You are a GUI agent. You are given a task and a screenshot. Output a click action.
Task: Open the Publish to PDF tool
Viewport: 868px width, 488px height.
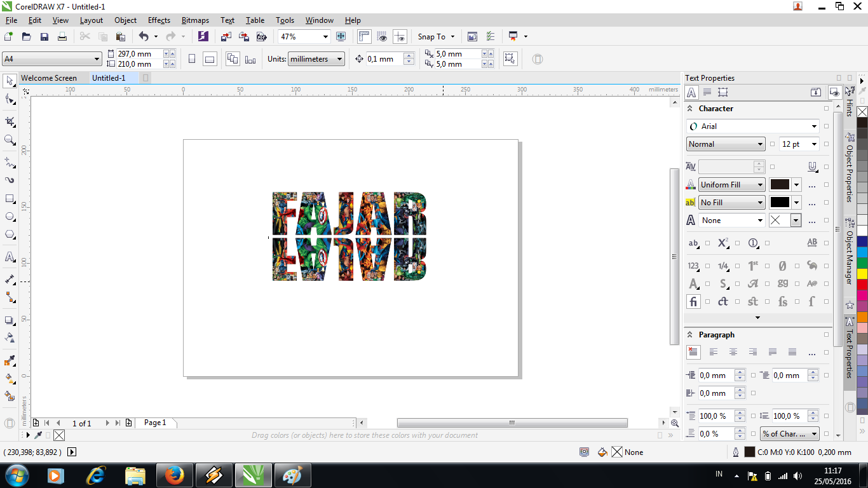262,36
